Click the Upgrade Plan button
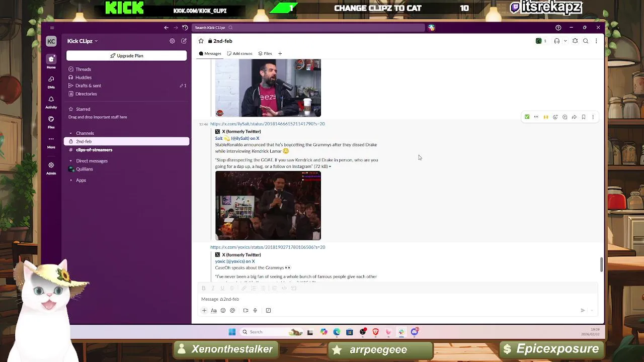Screen dimensions: 644x362 click(127, 56)
